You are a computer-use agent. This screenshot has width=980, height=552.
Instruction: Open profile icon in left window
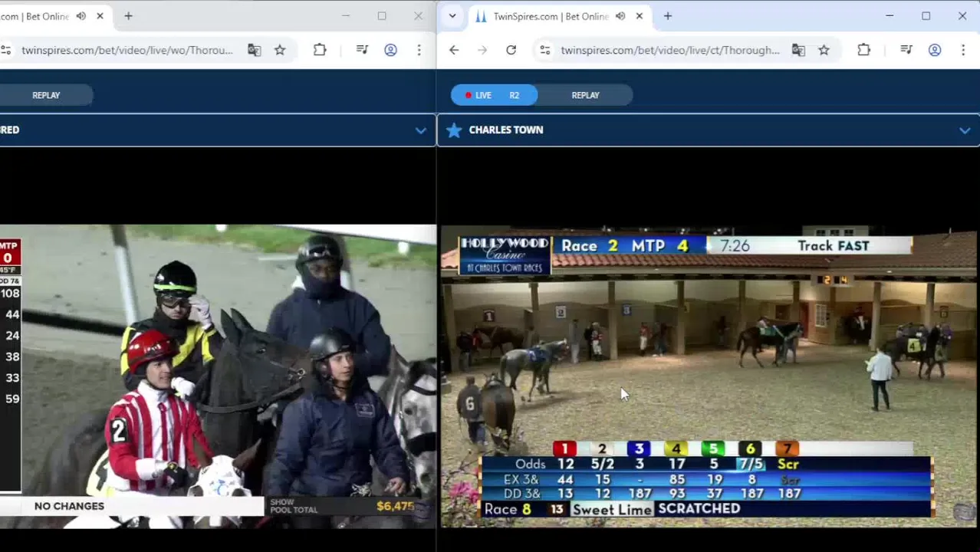390,50
